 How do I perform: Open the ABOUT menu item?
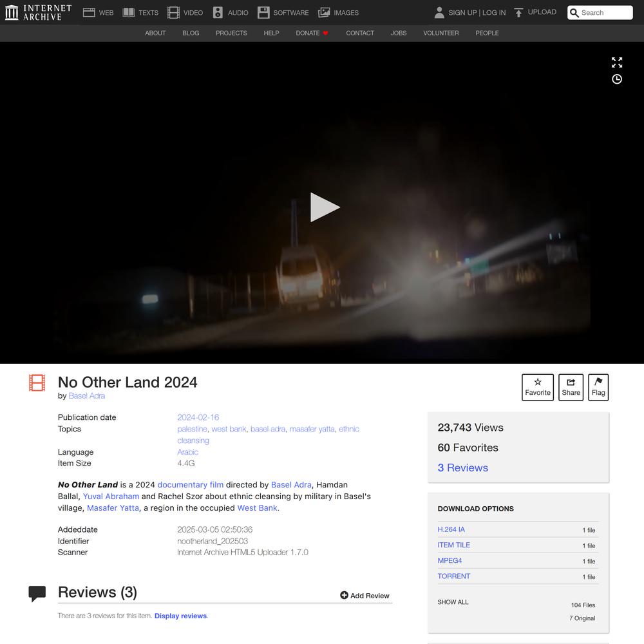pos(155,33)
